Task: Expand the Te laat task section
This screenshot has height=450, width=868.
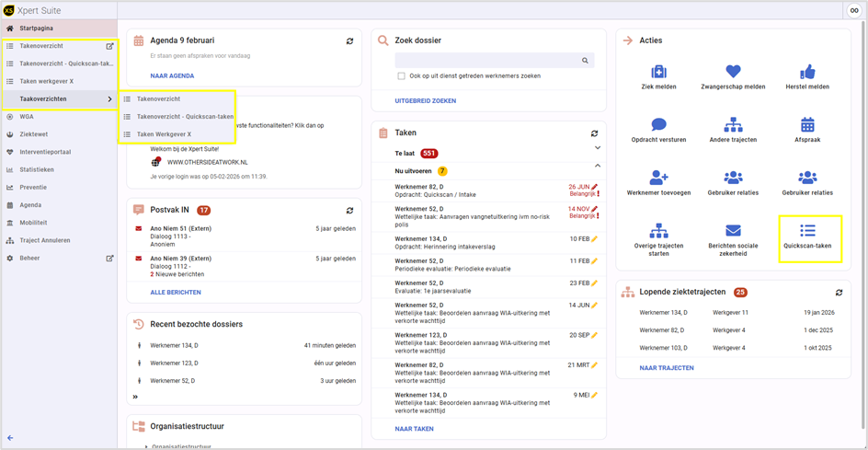Action: point(598,148)
